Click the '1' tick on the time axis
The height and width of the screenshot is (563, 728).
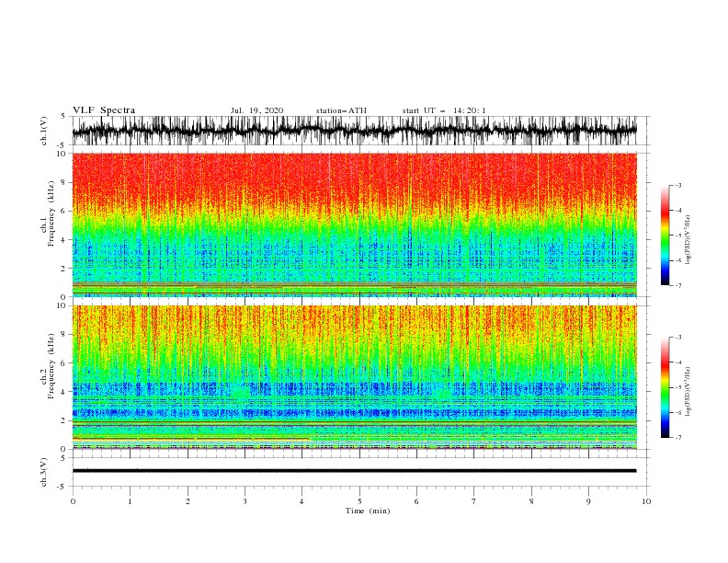pyautogui.click(x=130, y=501)
